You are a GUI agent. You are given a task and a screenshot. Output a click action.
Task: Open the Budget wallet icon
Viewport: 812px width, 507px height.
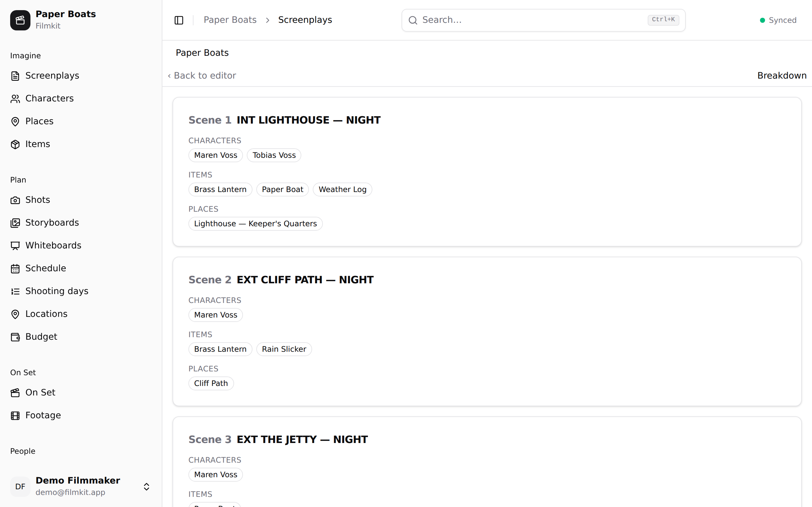tap(15, 337)
